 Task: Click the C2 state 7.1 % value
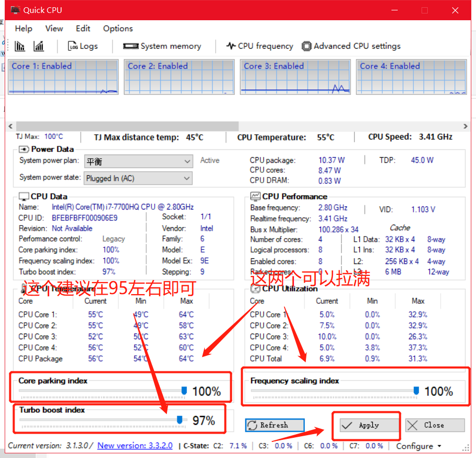pos(238,446)
